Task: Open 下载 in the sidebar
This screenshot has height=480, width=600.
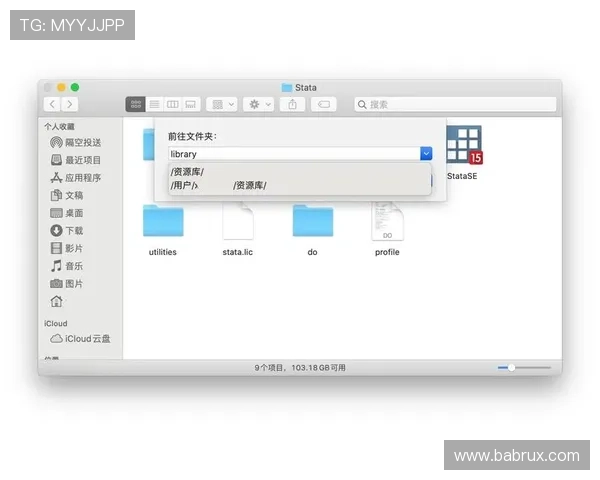Action: click(67, 230)
